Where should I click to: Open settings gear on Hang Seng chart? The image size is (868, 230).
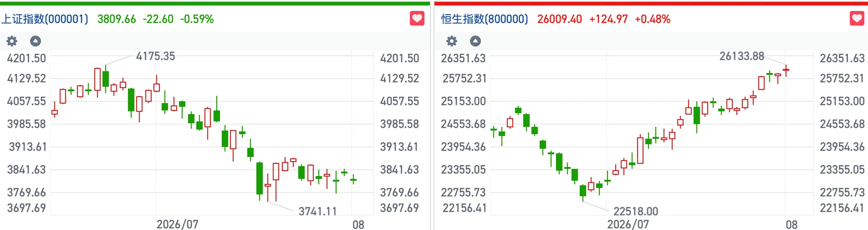452,41
